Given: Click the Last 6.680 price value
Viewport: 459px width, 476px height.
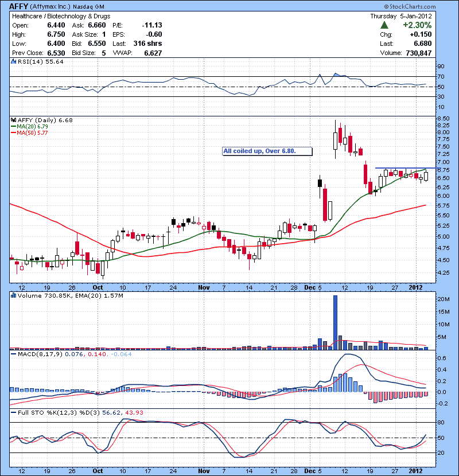Looking at the screenshot, I should pos(422,44).
